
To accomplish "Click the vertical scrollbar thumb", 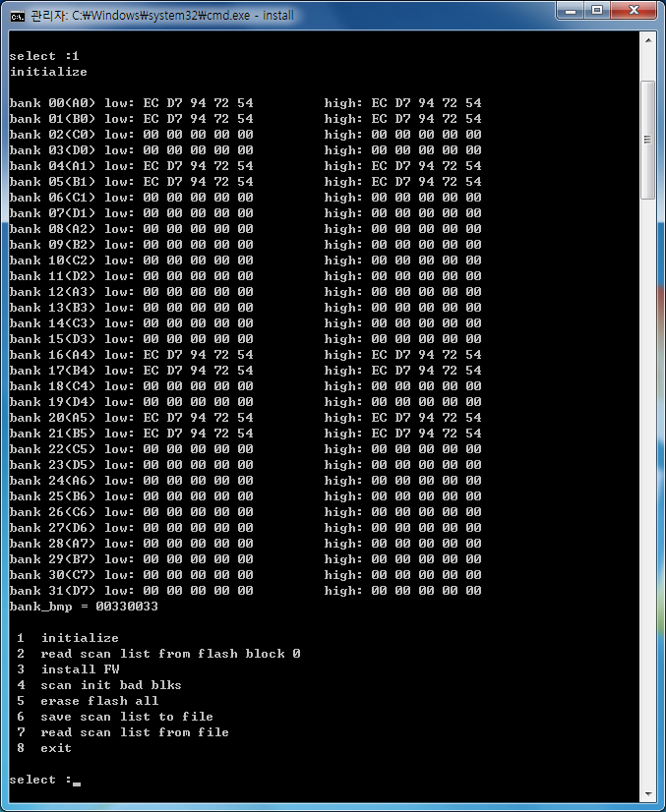I will click(x=648, y=140).
